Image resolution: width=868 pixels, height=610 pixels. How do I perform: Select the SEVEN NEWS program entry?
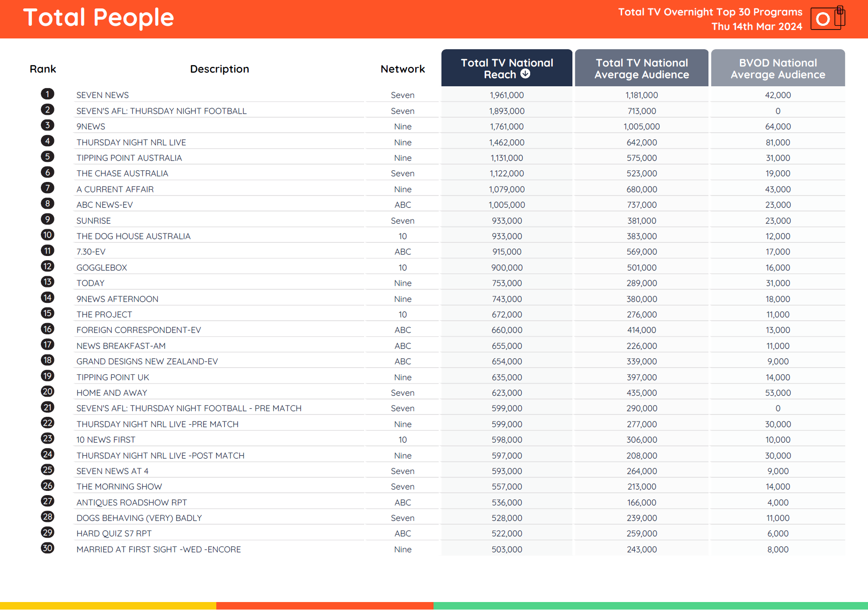[102, 95]
